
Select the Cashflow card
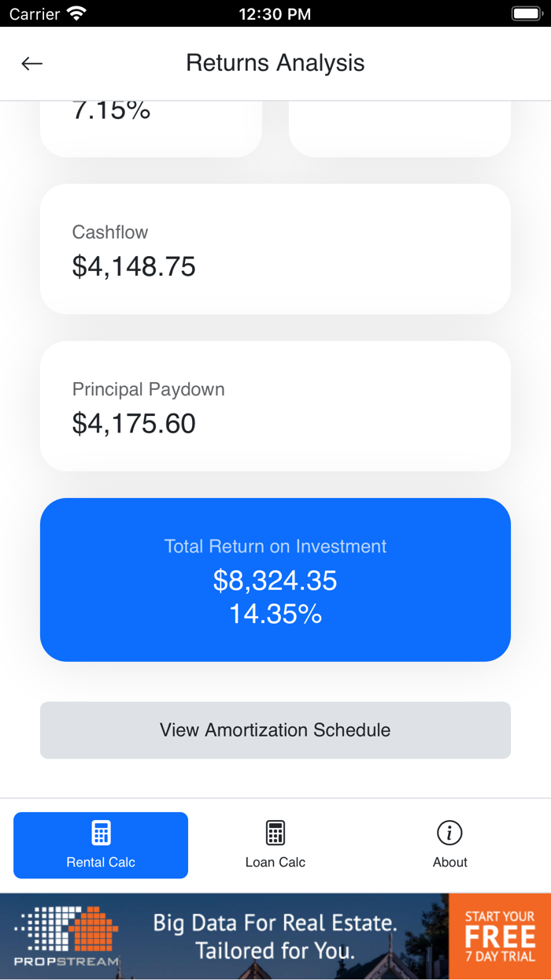pos(275,248)
